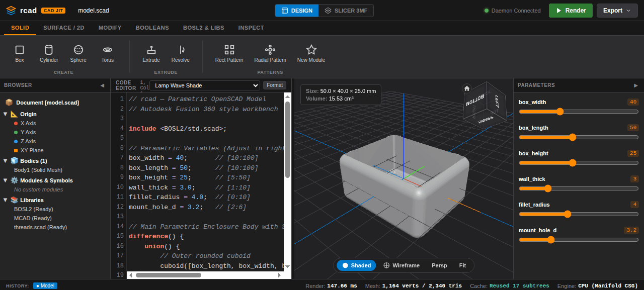This screenshot has height=290, width=644.
Task: Collapse the Parameters panel arrow
Action: tap(635, 85)
